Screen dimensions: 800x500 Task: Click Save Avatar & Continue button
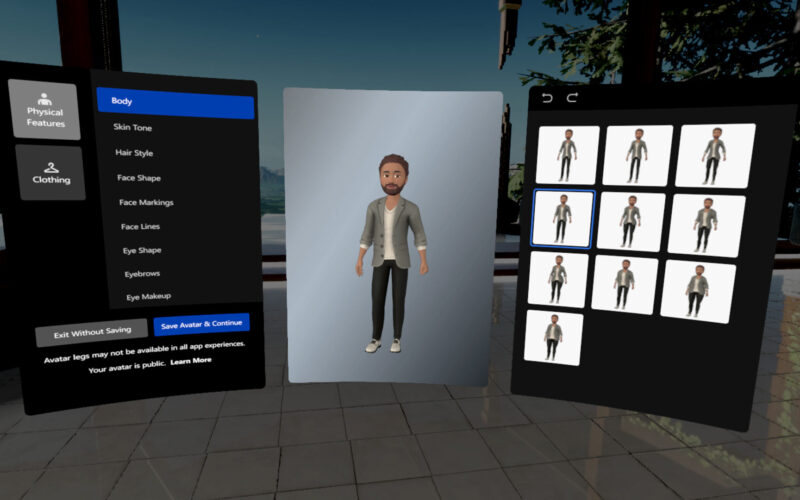(202, 324)
